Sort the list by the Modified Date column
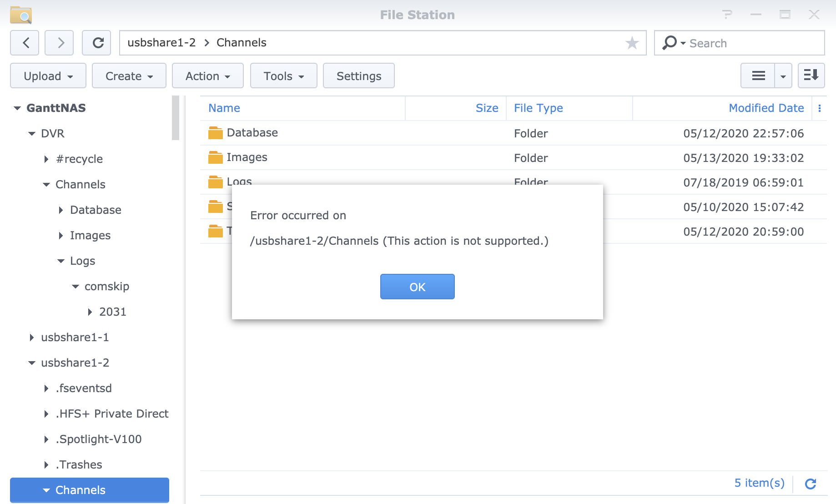This screenshot has width=836, height=504. click(x=766, y=108)
